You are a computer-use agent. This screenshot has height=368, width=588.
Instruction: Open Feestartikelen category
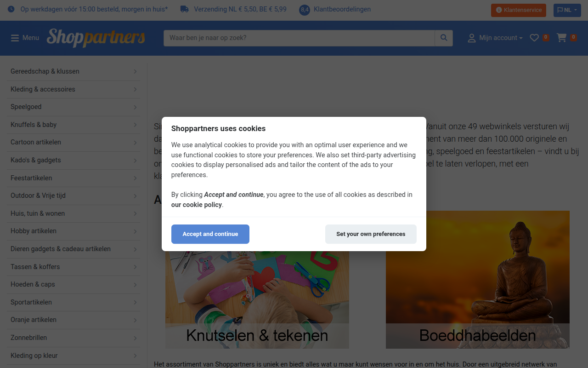point(73,178)
